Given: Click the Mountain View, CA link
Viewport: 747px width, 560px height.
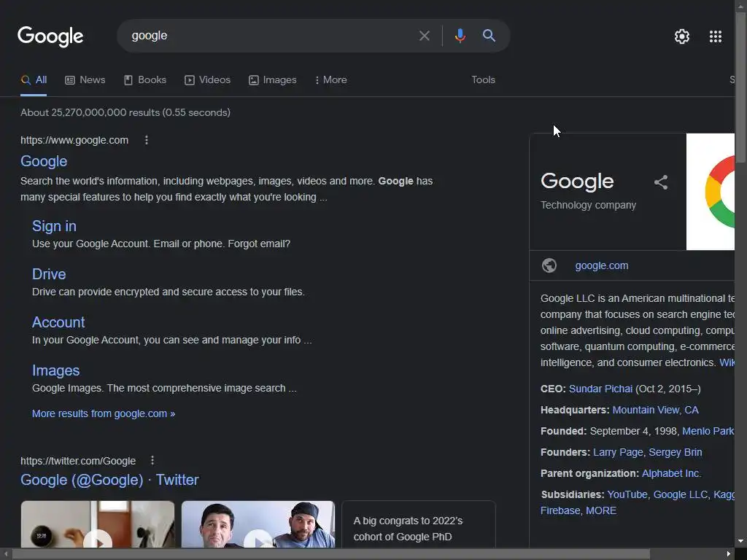Looking at the screenshot, I should (655, 410).
